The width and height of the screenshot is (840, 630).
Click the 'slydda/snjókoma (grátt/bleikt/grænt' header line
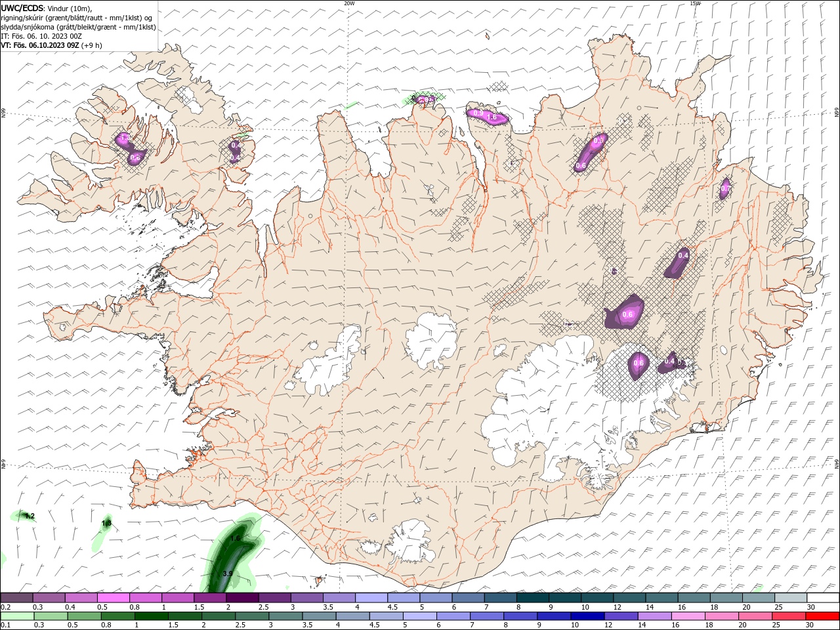pyautogui.click(x=78, y=27)
